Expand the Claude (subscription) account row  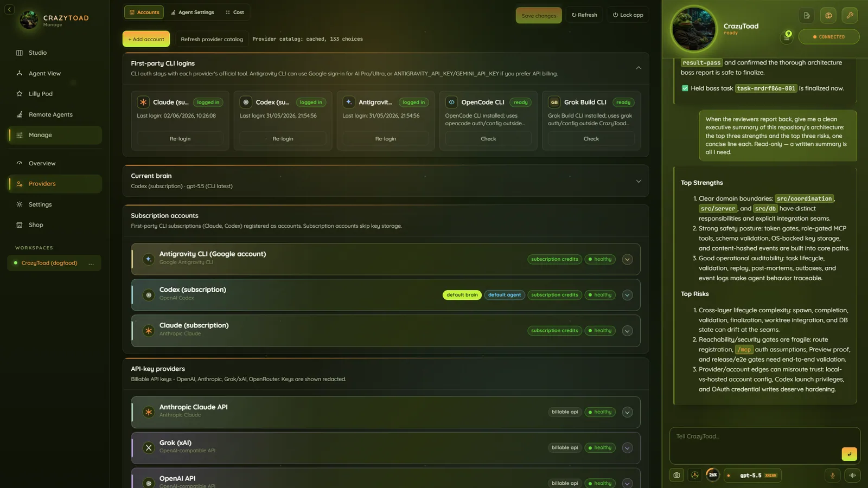pos(627,331)
